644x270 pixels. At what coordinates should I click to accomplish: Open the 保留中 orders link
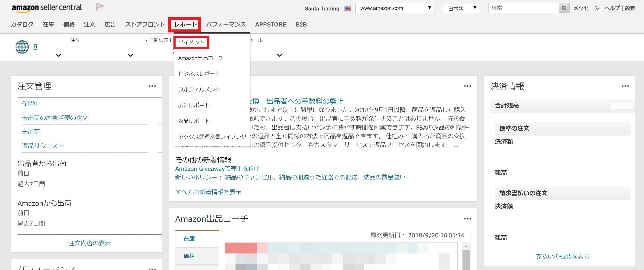click(x=31, y=104)
